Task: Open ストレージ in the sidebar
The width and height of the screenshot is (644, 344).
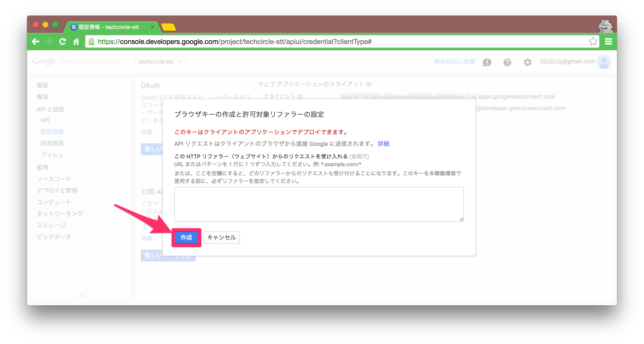Action: (x=51, y=225)
